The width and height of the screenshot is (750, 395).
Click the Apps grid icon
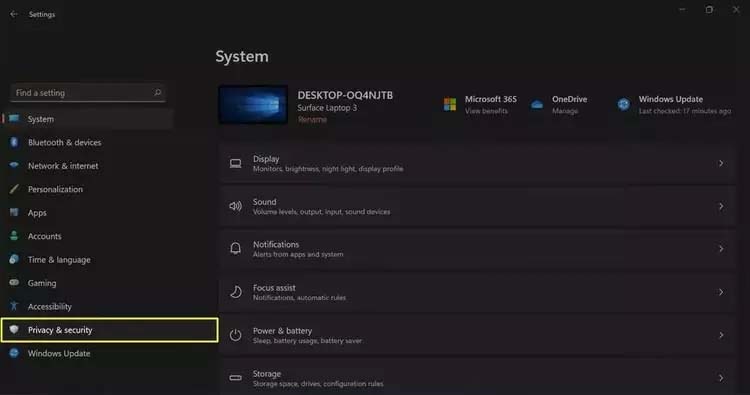14,212
